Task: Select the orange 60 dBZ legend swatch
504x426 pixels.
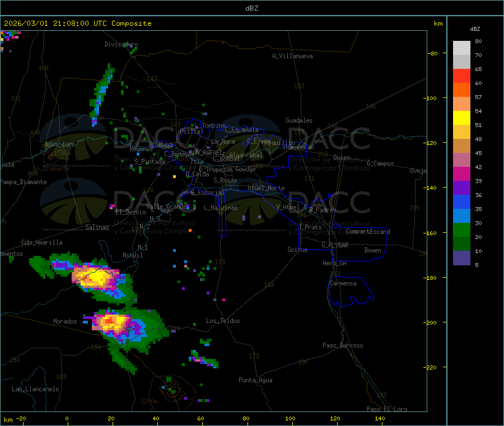Action: (461, 90)
